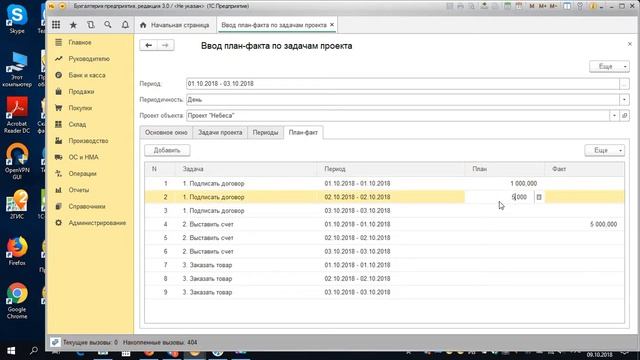Open the selected project card icon

pos(624,116)
